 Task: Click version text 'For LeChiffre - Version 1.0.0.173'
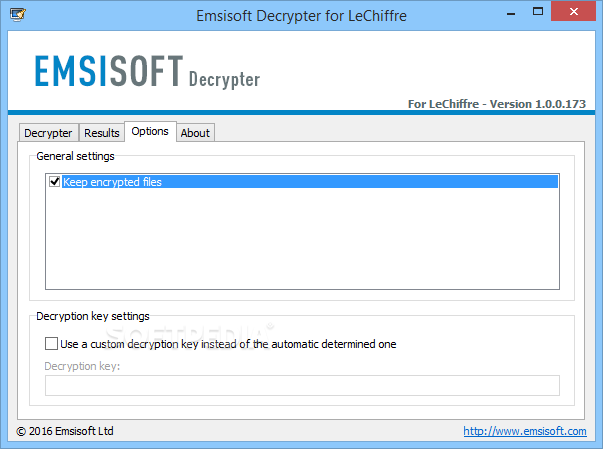coord(496,104)
